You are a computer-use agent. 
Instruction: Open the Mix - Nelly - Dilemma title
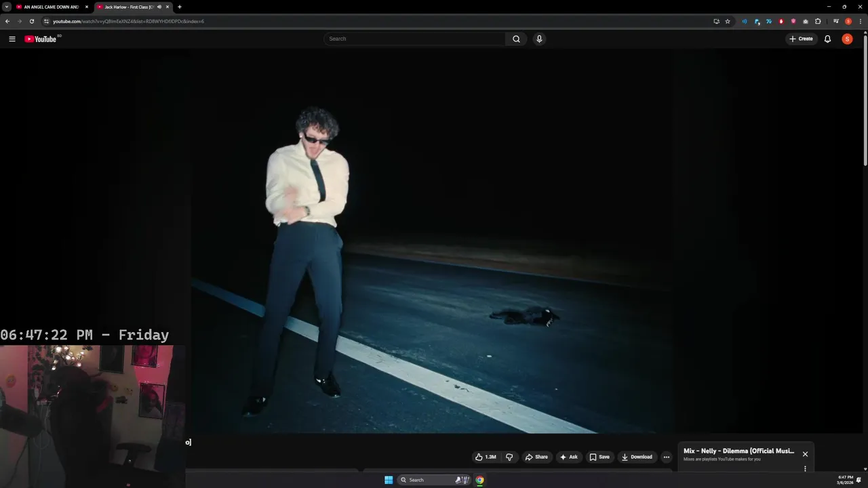738,451
